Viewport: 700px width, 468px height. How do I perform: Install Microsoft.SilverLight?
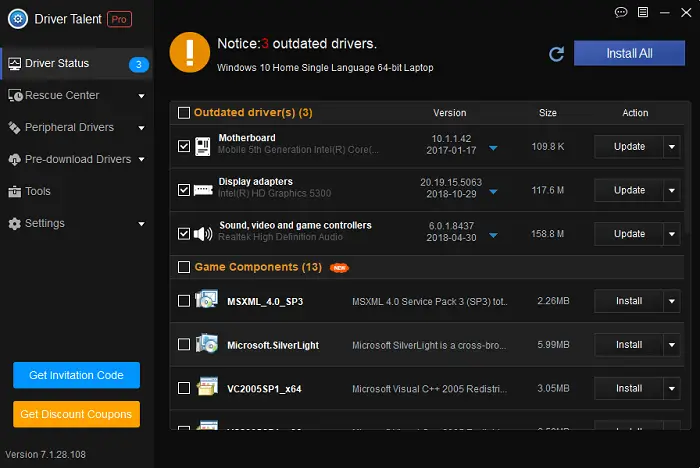click(x=629, y=345)
